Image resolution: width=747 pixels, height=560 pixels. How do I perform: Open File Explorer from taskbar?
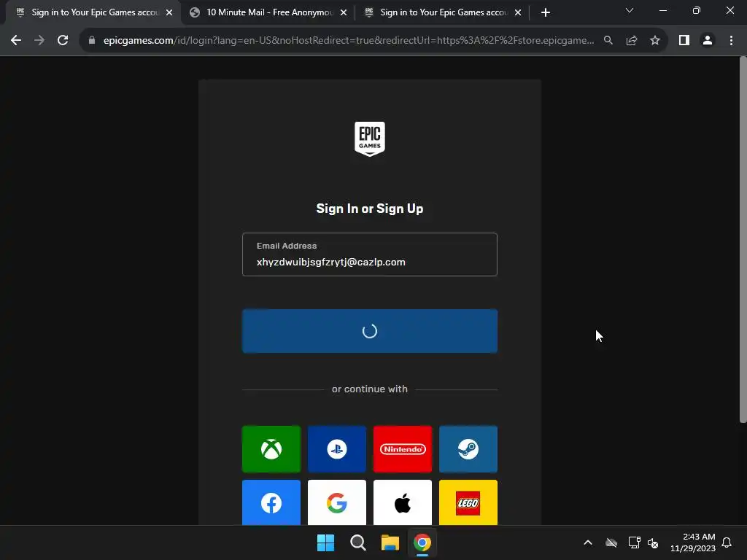tap(390, 542)
